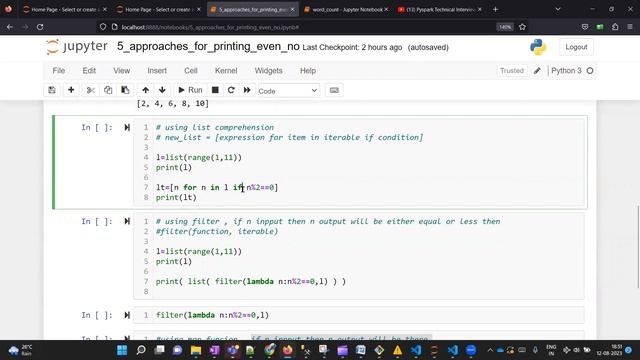Open the list all tabs chevron

click(x=558, y=9)
